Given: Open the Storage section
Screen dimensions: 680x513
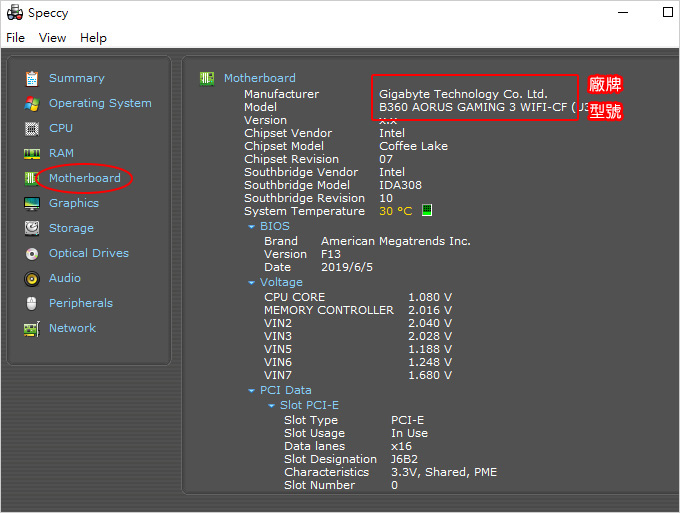Looking at the screenshot, I should coord(71,228).
